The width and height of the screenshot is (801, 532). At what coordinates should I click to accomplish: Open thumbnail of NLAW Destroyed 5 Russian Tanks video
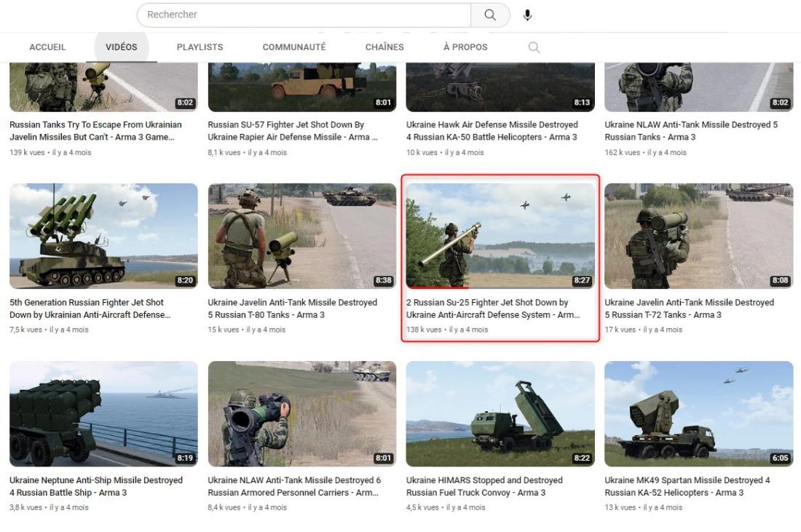699,87
